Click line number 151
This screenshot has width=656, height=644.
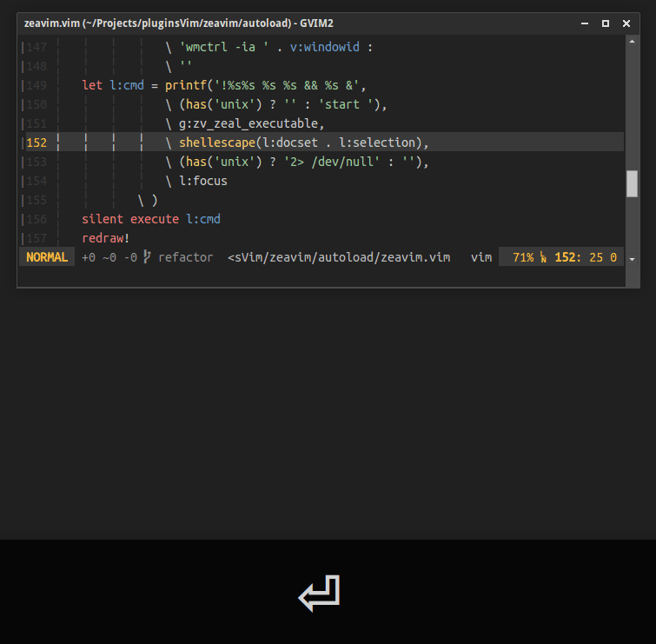tap(36, 123)
